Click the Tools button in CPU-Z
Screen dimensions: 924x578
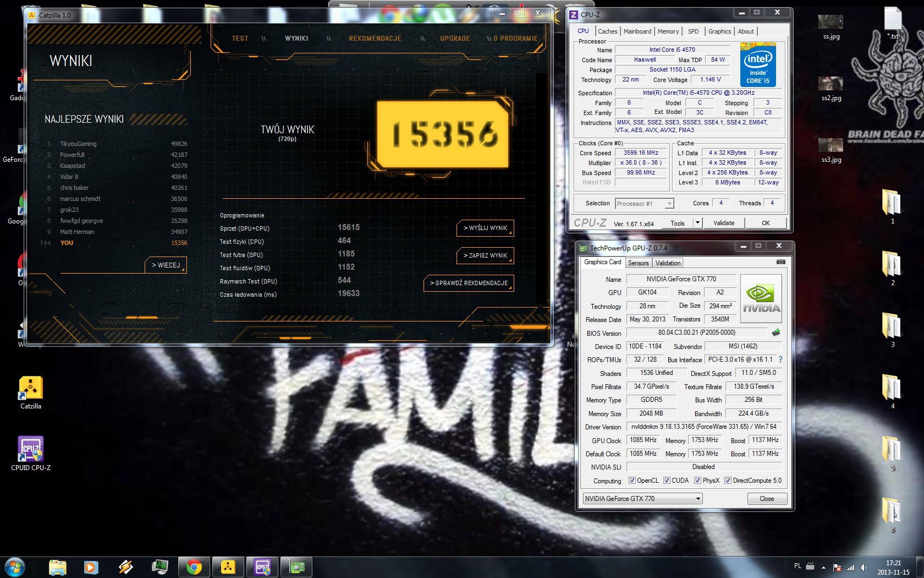(678, 223)
